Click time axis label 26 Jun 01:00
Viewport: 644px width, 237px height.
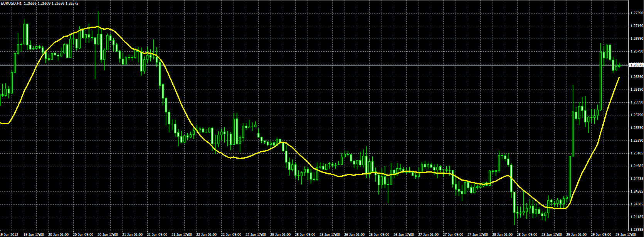[354, 234]
